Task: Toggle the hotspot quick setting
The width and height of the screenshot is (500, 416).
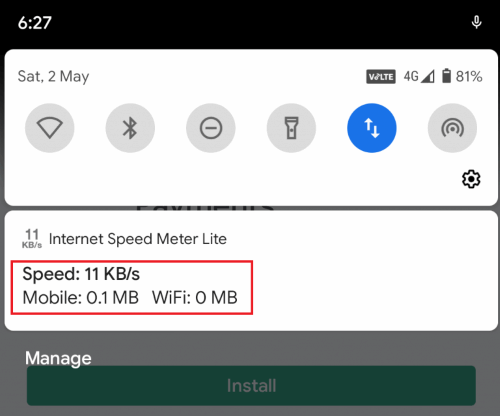Action: [x=452, y=128]
